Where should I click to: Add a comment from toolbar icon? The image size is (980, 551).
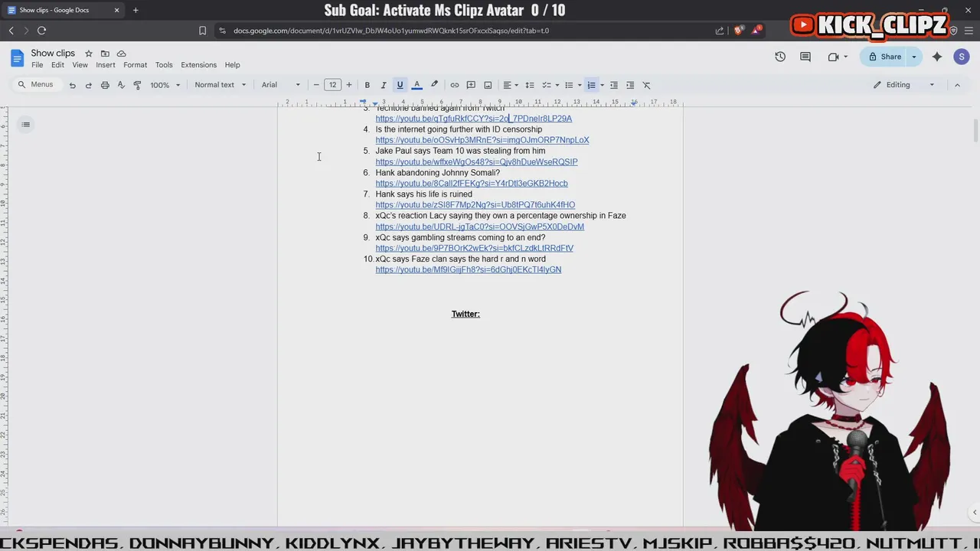[x=471, y=85]
